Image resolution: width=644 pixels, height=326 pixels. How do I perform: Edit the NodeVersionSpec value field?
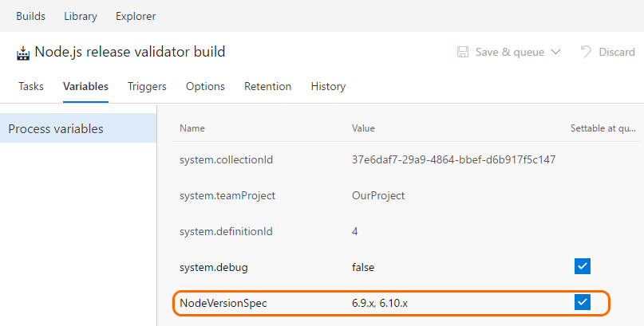[384, 303]
